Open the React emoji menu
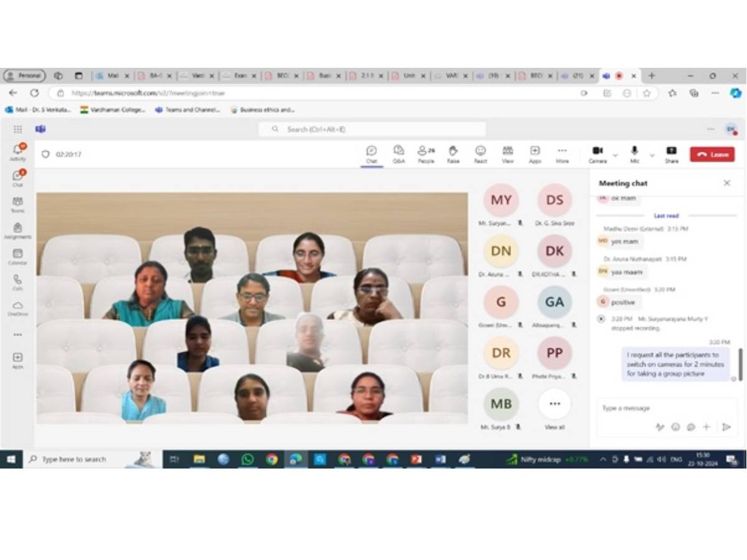The image size is (747, 560). 480,153
